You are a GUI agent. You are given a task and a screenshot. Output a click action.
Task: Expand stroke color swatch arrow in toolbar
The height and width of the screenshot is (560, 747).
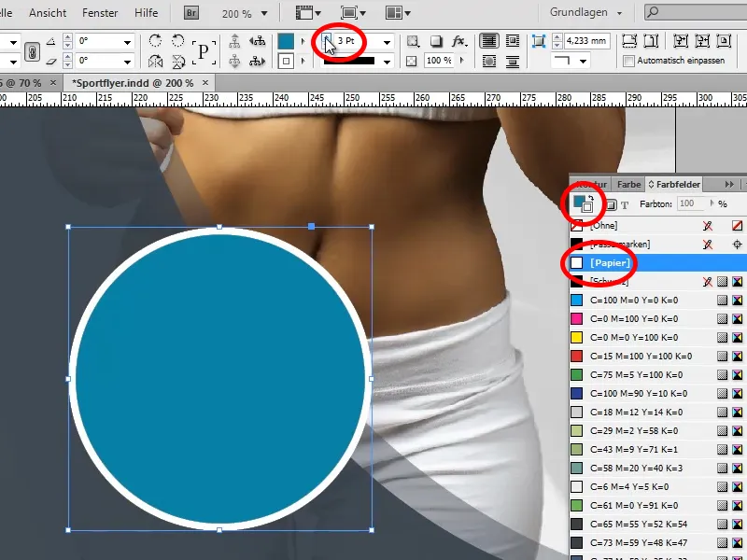303,61
